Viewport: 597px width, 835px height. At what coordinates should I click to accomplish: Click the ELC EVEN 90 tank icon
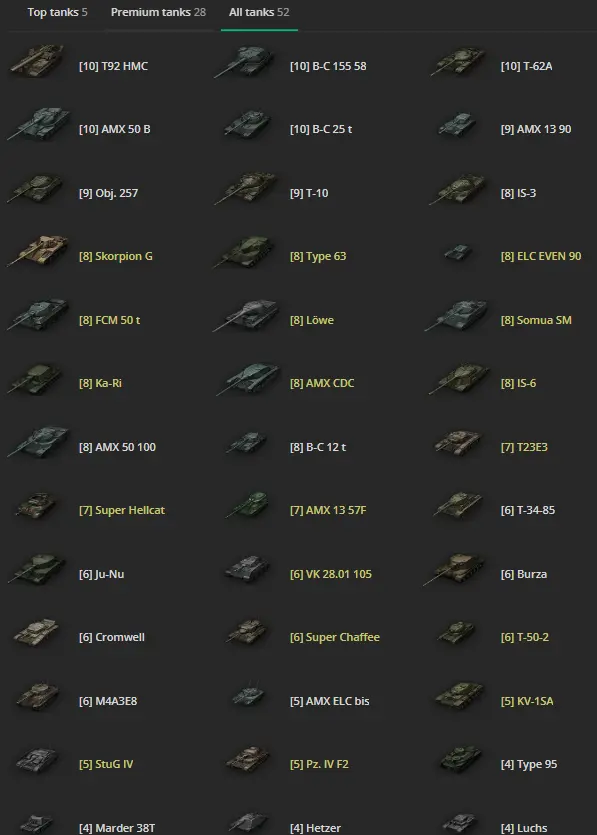pos(458,252)
